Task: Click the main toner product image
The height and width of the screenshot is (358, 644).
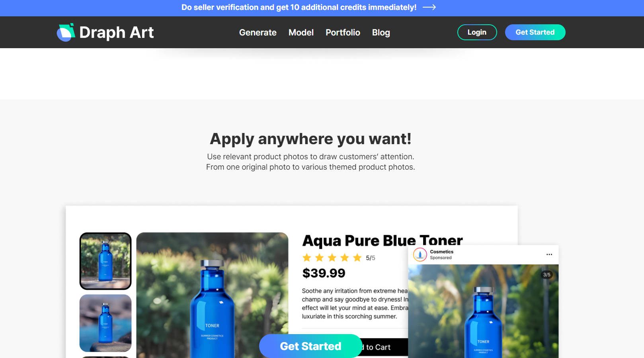Action: [212, 295]
